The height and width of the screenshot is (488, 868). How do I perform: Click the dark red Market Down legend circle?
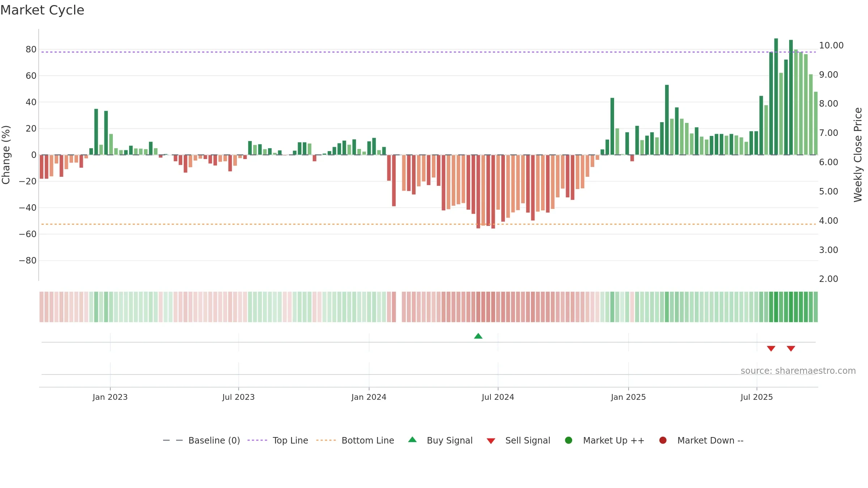pyautogui.click(x=663, y=440)
